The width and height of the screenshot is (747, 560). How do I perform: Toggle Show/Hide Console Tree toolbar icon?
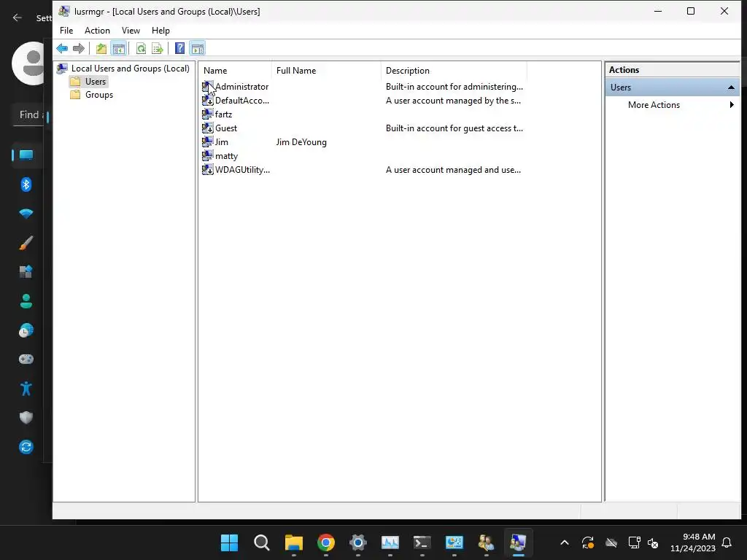click(x=119, y=48)
